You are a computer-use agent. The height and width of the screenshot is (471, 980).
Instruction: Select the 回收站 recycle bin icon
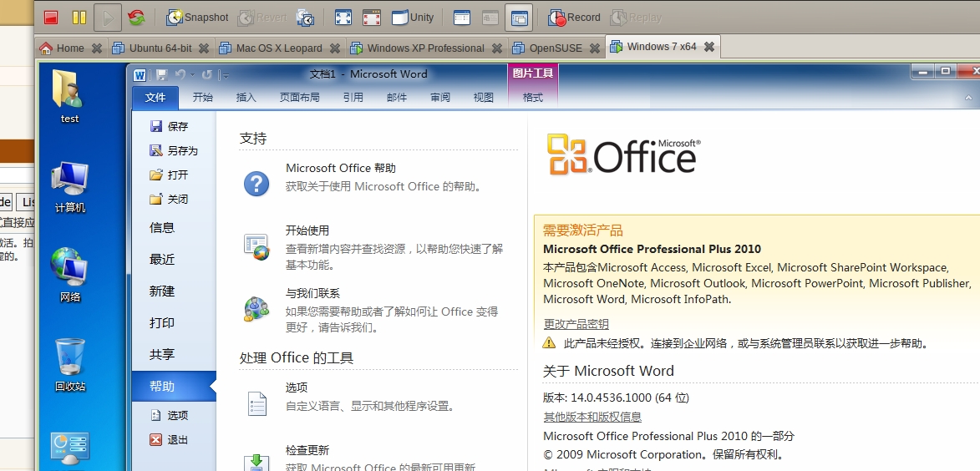69,365
